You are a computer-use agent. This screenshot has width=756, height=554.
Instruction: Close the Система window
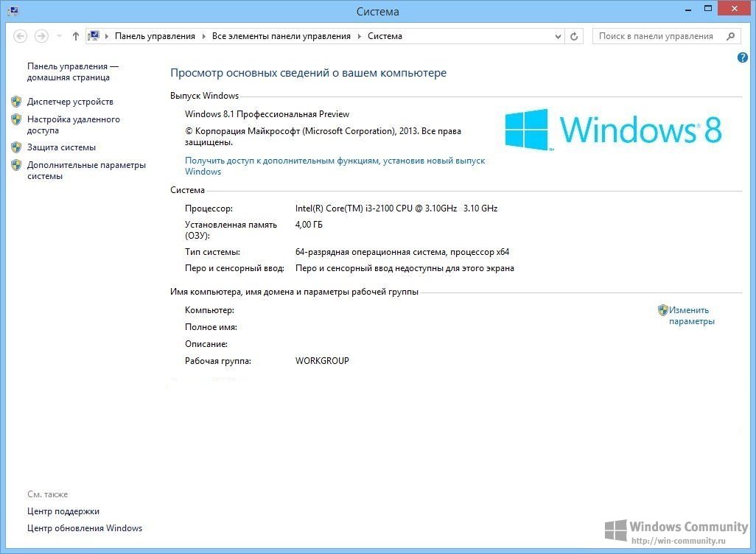click(735, 8)
